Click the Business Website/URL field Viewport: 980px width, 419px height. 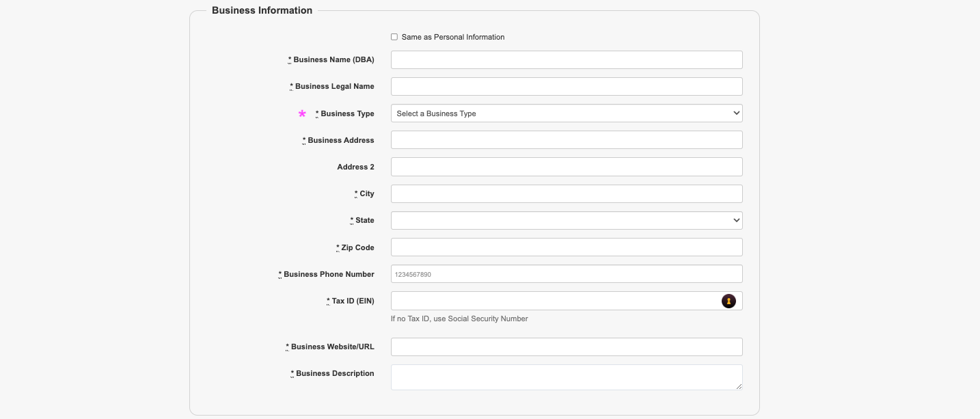click(x=567, y=347)
